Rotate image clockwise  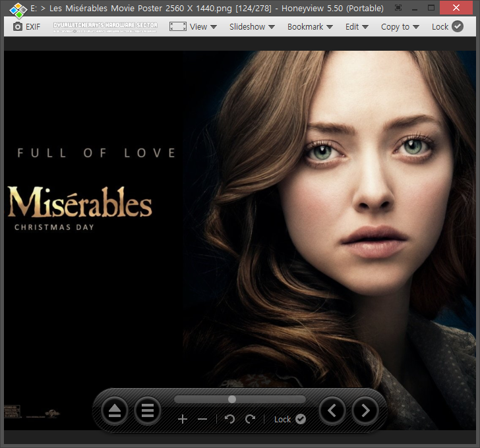[x=250, y=419]
